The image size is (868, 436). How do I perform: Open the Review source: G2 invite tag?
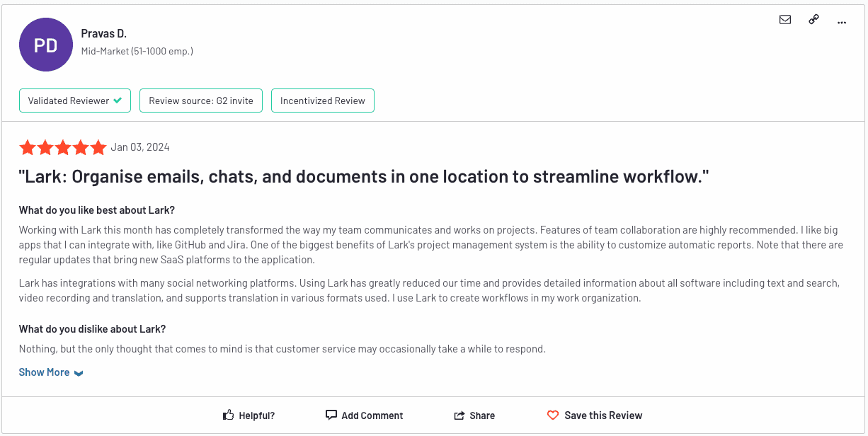[x=200, y=100]
